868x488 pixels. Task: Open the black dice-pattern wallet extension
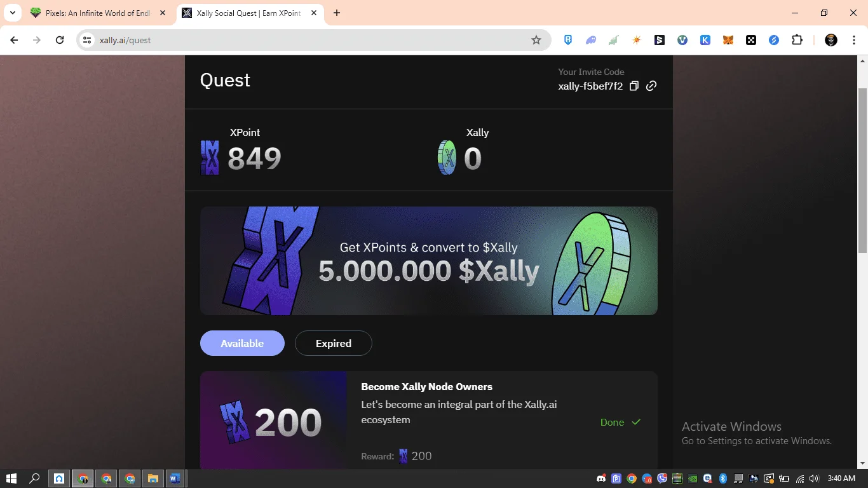751,40
